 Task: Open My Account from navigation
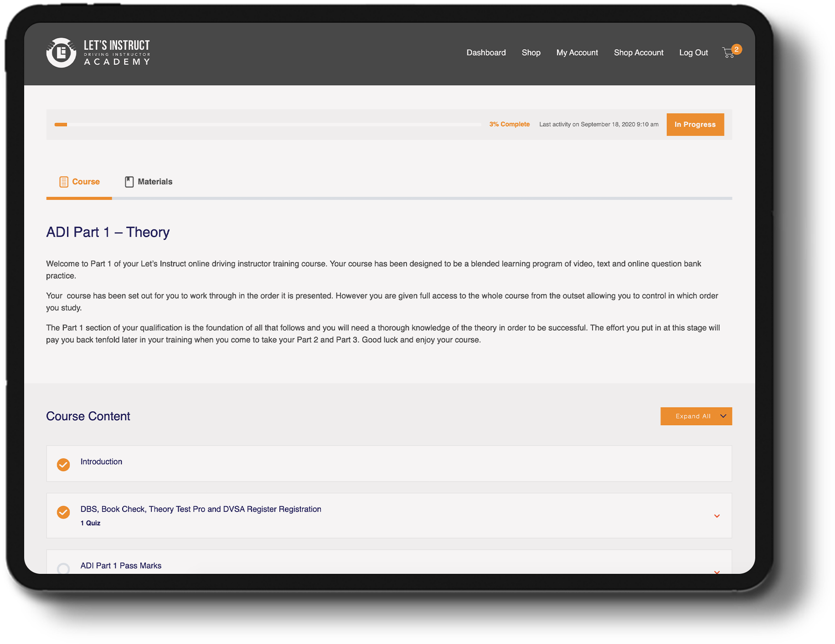tap(577, 53)
